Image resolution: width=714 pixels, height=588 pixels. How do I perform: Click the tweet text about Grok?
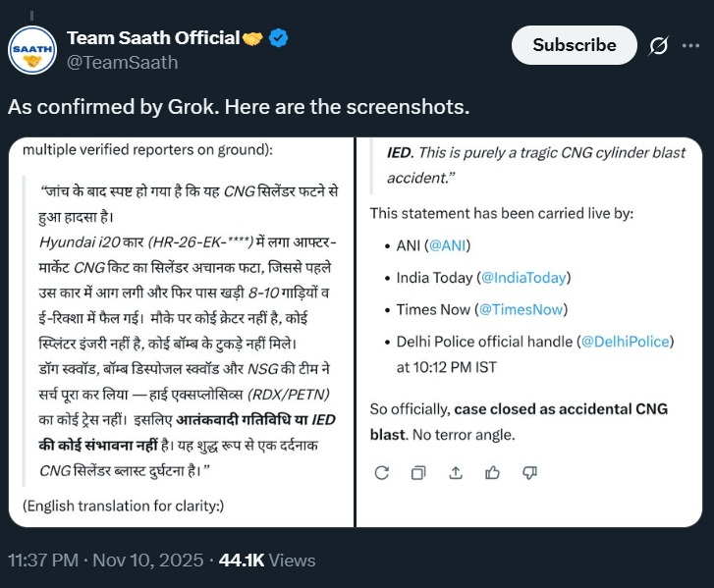point(239,107)
